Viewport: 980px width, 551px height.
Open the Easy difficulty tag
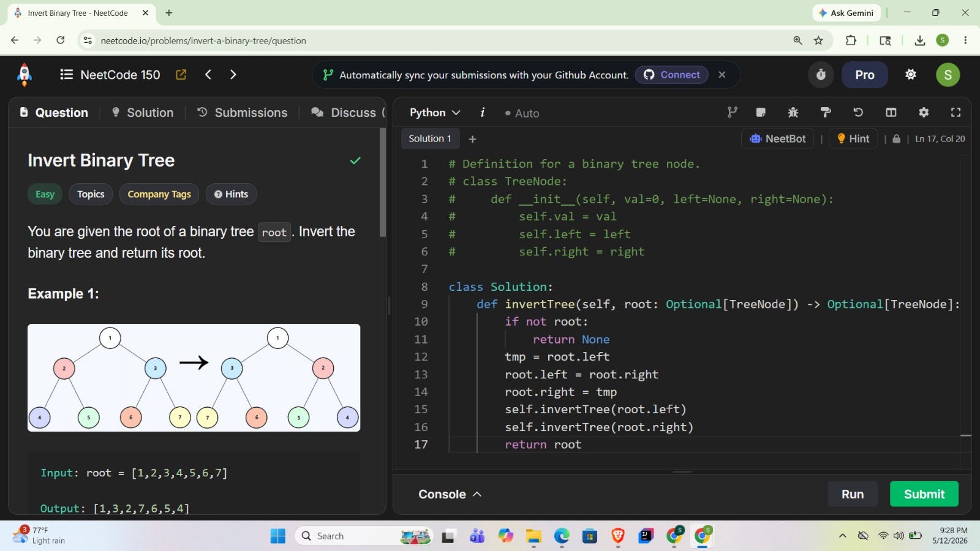pos(45,194)
